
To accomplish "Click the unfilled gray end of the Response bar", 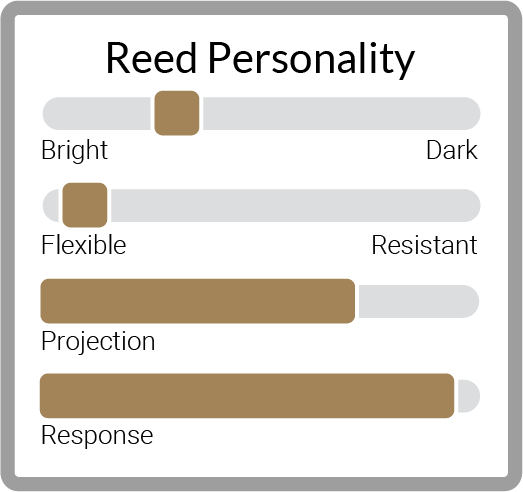I will (469, 396).
